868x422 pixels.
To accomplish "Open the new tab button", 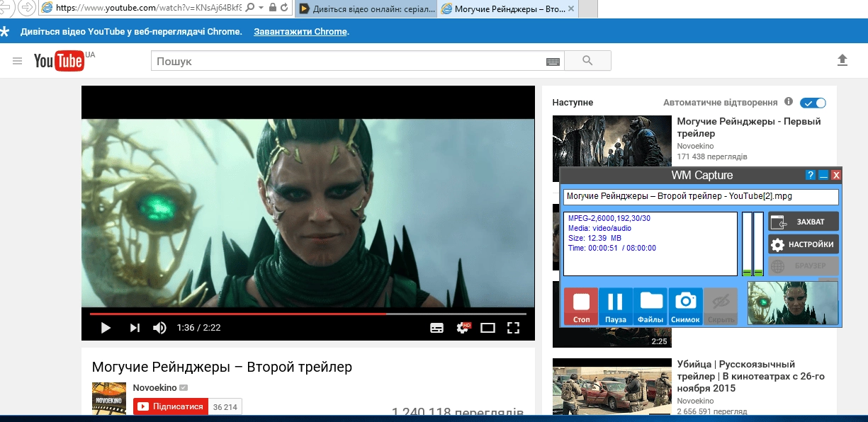I will [x=588, y=8].
